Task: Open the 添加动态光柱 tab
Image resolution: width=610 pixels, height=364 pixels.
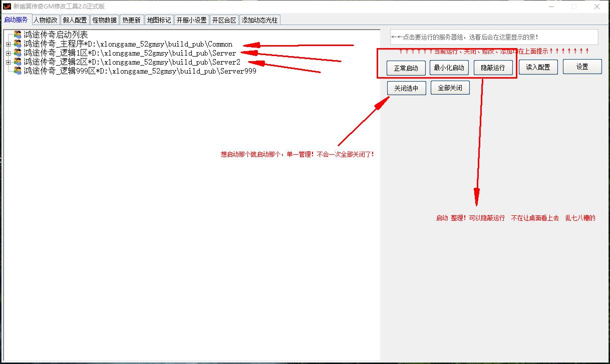Action: 259,20
